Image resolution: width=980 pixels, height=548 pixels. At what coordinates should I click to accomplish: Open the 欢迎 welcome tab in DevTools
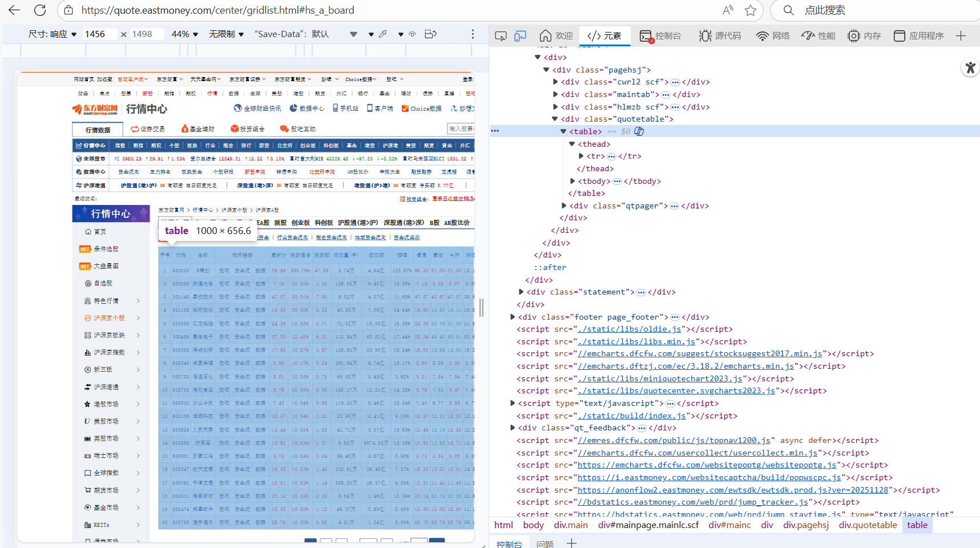pos(556,36)
